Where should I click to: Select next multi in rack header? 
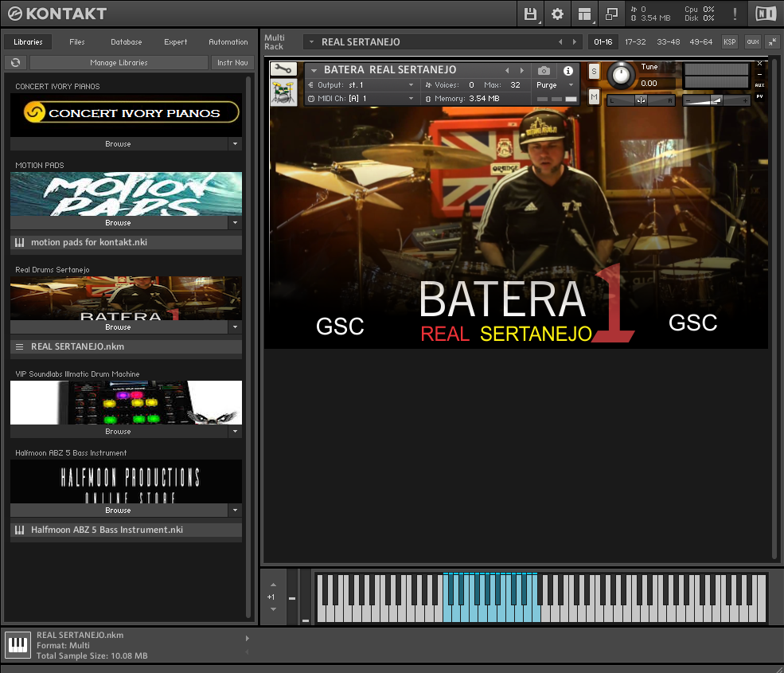point(575,42)
